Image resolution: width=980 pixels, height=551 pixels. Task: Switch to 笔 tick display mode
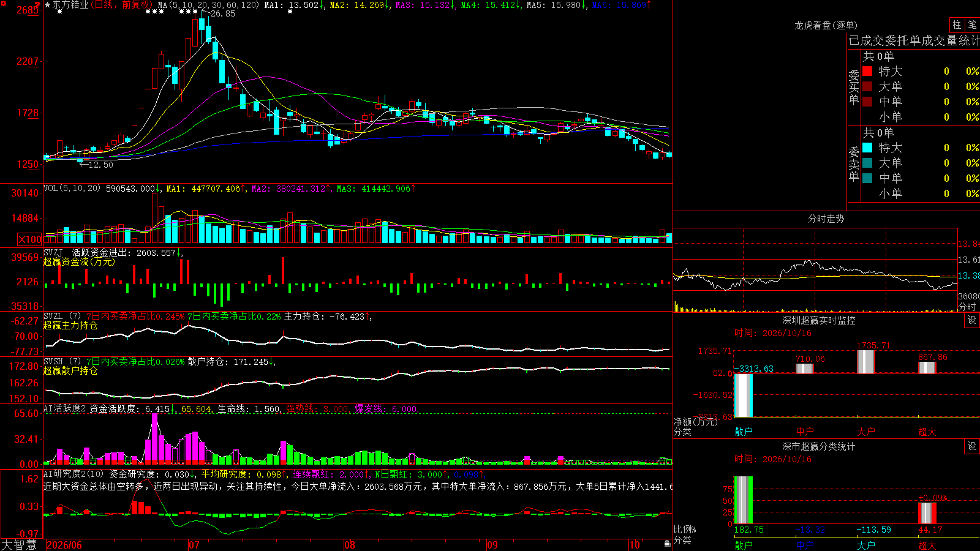[973, 25]
